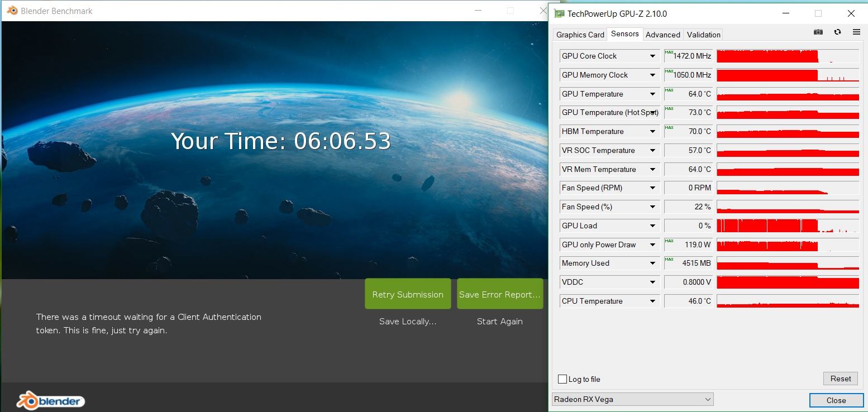Open the VDDC sensor dropdown
The image size is (868, 412).
[652, 282]
